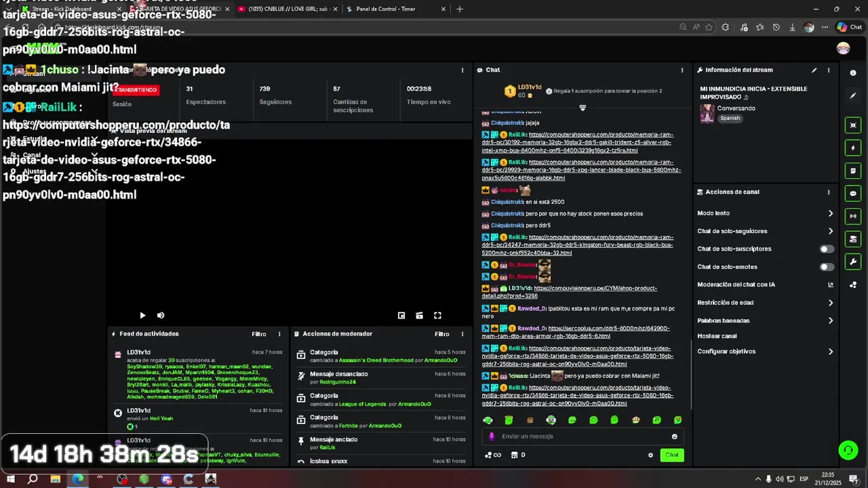Open chat settings gear icon

coord(650,455)
